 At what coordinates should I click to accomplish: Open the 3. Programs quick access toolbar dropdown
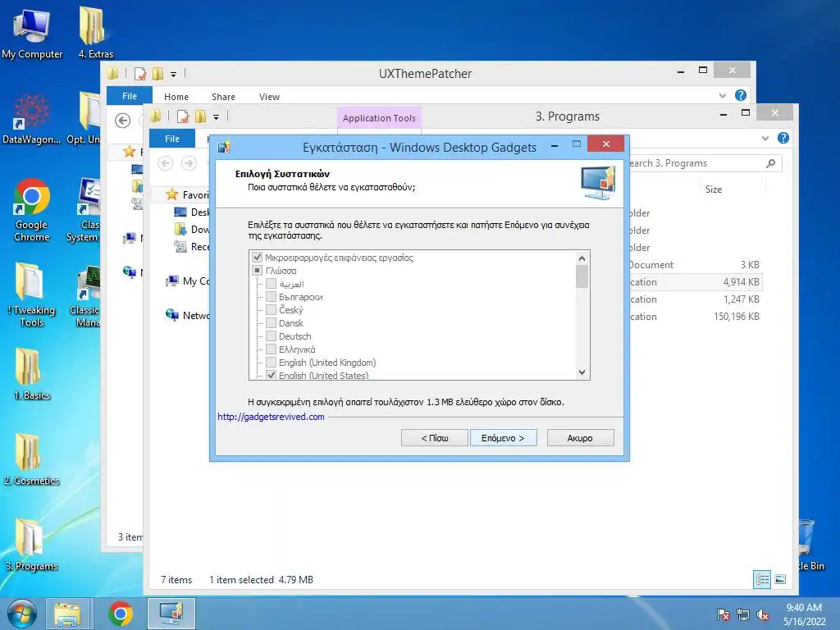point(216,116)
